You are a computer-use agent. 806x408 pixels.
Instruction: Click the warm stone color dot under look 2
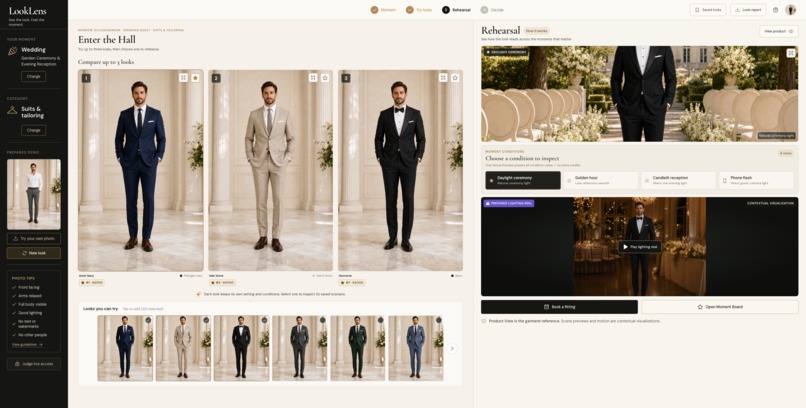tap(314, 276)
